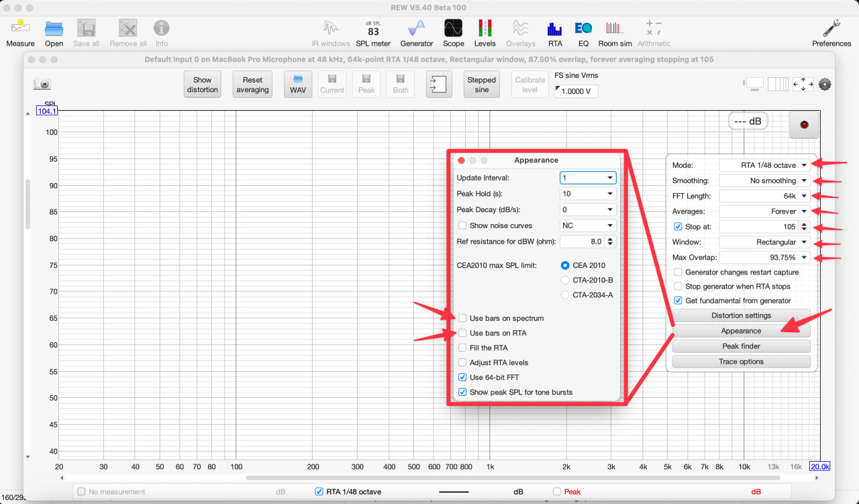The width and height of the screenshot is (859, 504).
Task: Launch the Scope window
Action: click(x=453, y=32)
